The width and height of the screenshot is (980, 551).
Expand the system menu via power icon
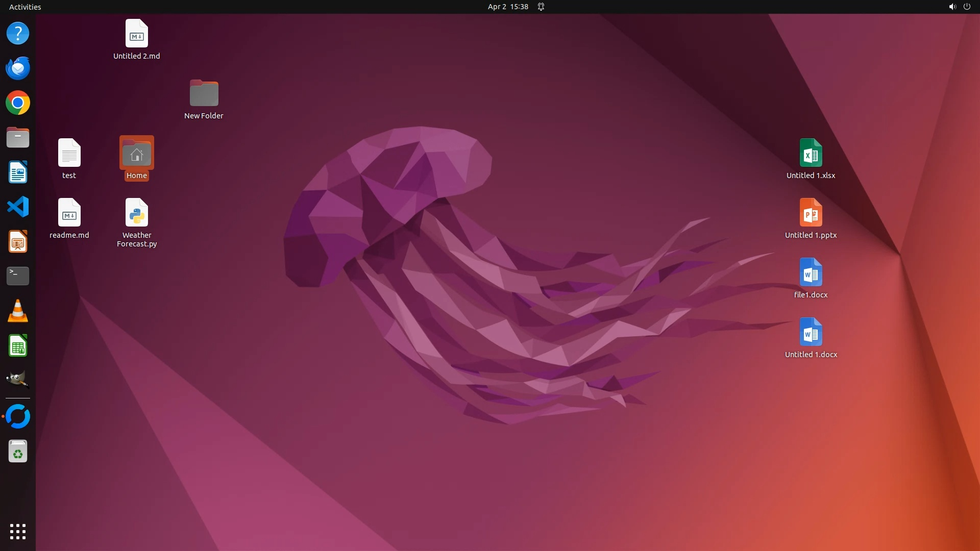(x=966, y=7)
